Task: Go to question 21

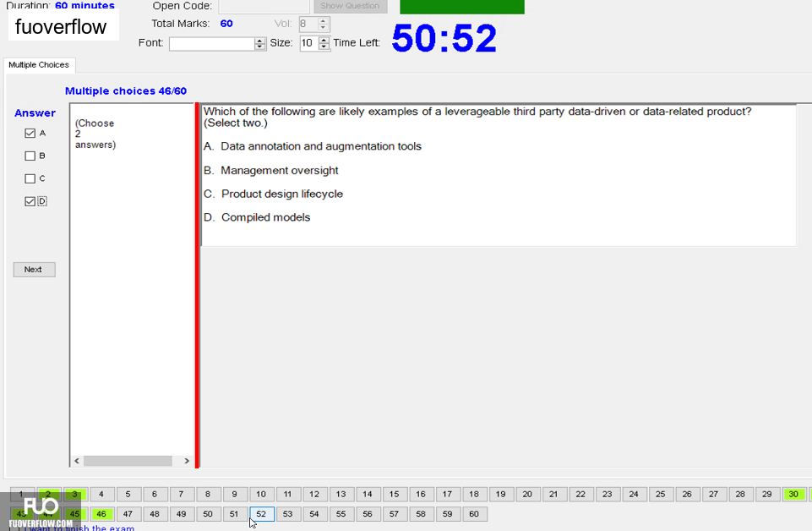Action: 553,494
